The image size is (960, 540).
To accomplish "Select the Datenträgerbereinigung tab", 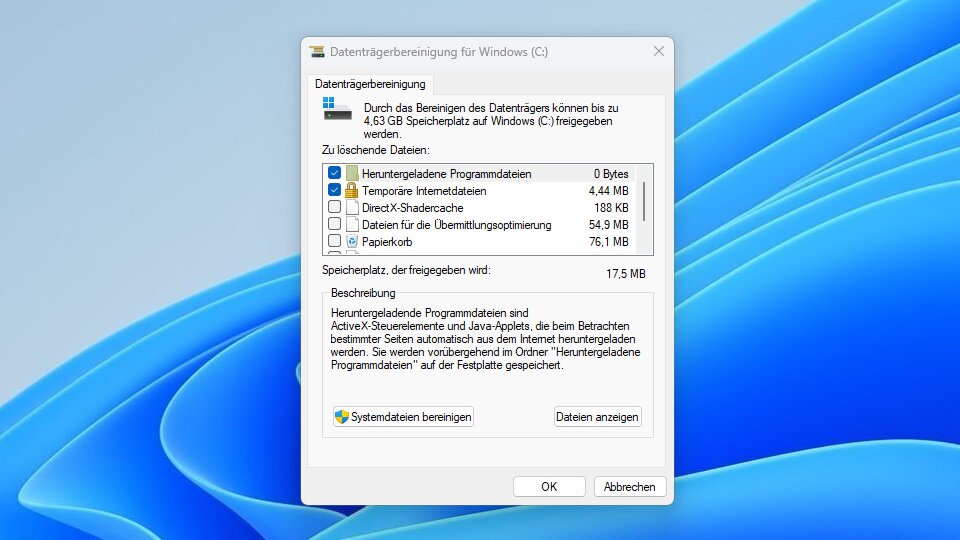I will (x=370, y=84).
